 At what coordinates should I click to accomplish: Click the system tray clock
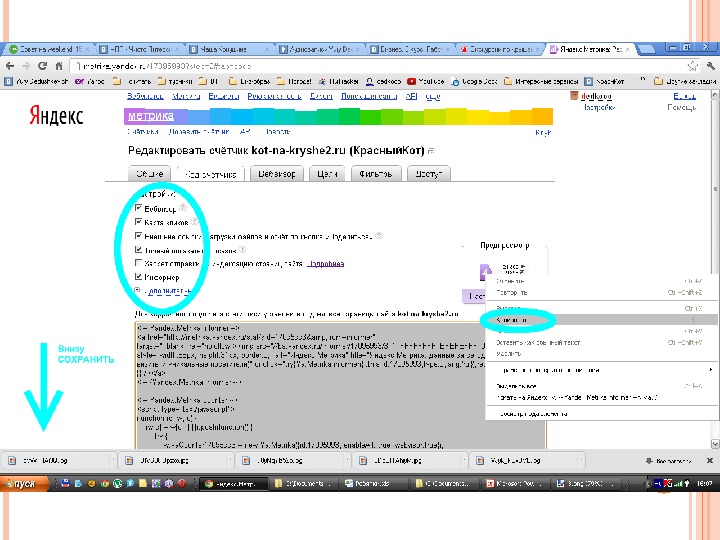[704, 483]
